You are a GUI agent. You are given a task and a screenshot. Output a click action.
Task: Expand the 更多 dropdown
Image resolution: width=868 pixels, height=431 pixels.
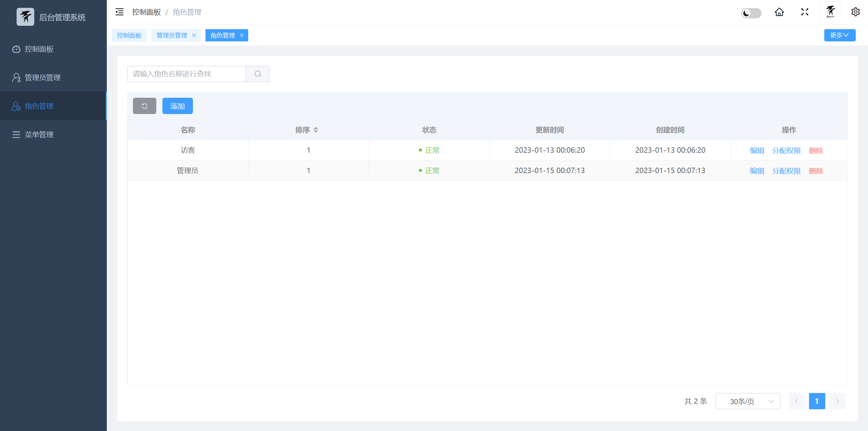[840, 35]
